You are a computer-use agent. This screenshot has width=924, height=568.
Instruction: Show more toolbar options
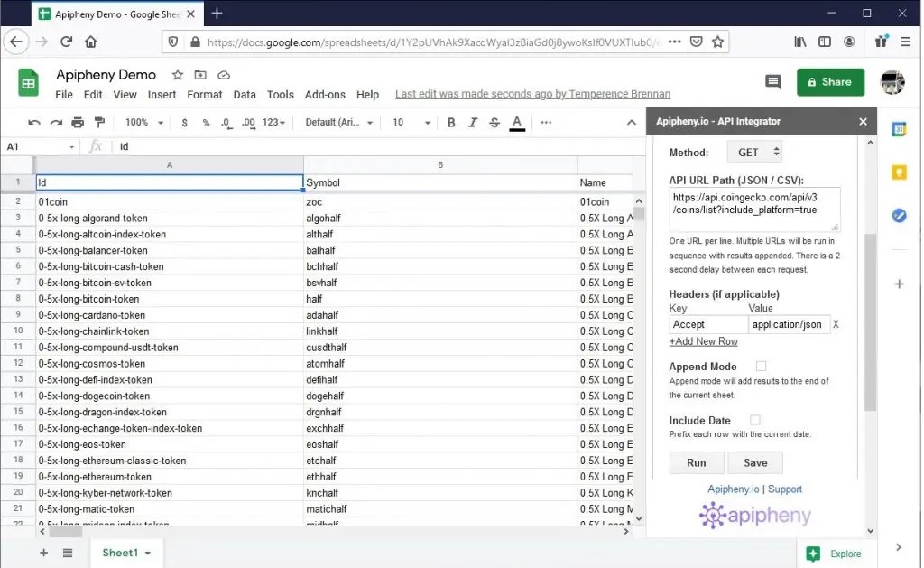[546, 123]
